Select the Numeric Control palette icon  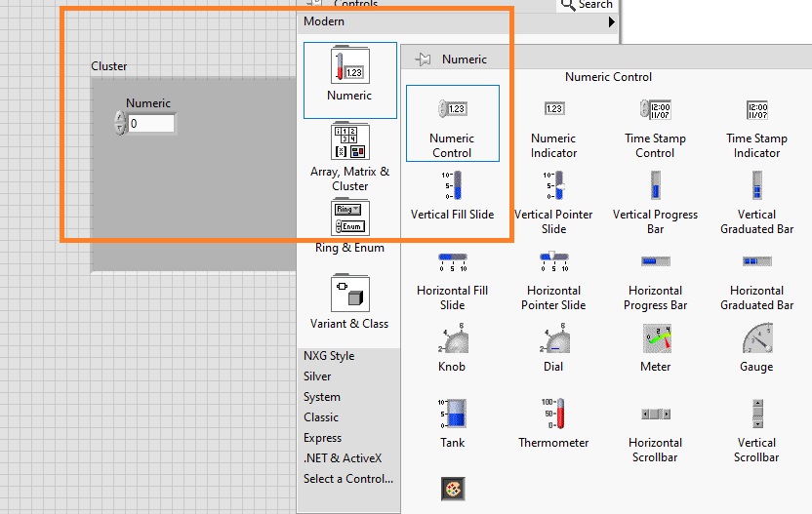click(x=452, y=109)
